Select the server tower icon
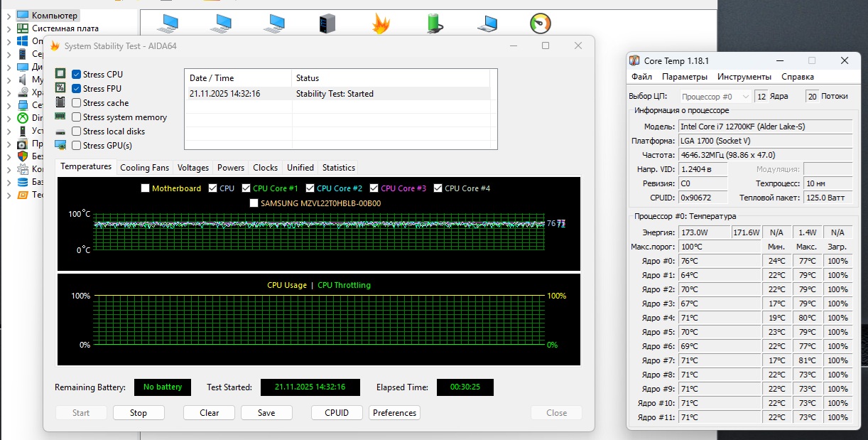This screenshot has width=868, height=440. click(x=327, y=24)
